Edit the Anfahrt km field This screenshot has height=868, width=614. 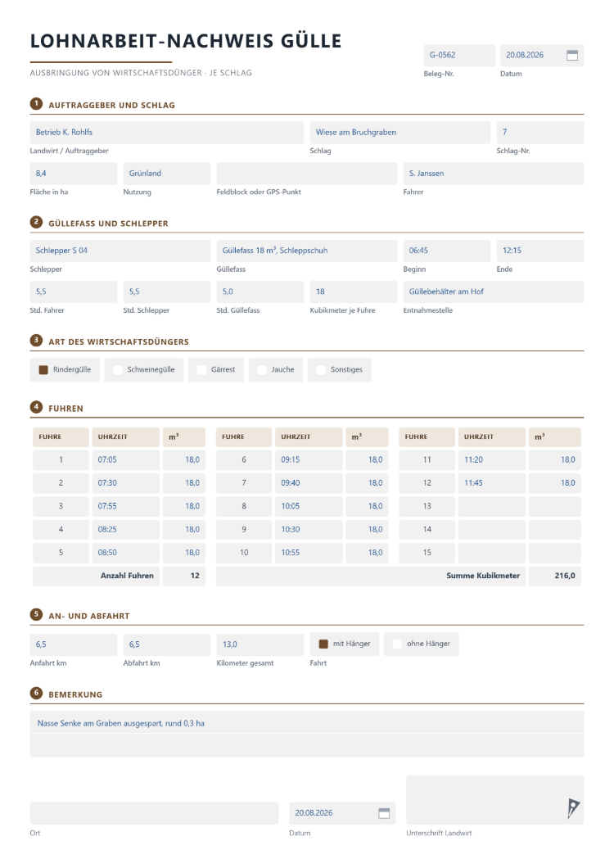click(x=73, y=645)
